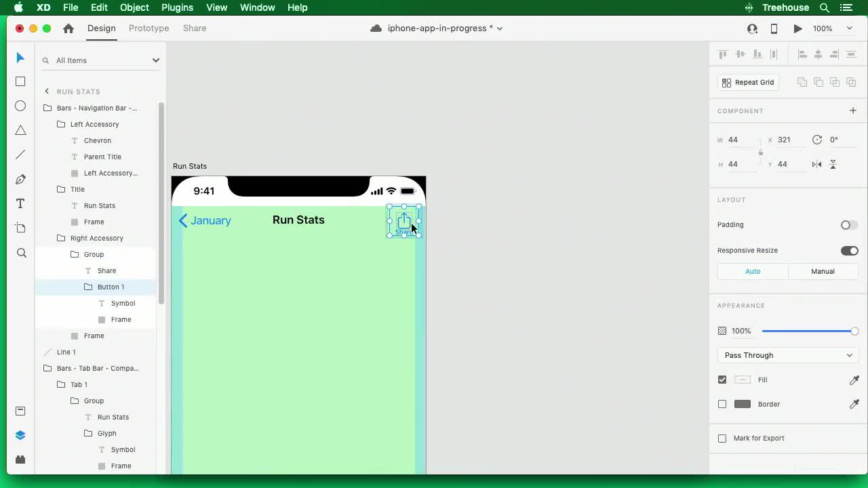Screen dimensions: 868x488
Task: Click the Border color swatch
Action: (742, 404)
